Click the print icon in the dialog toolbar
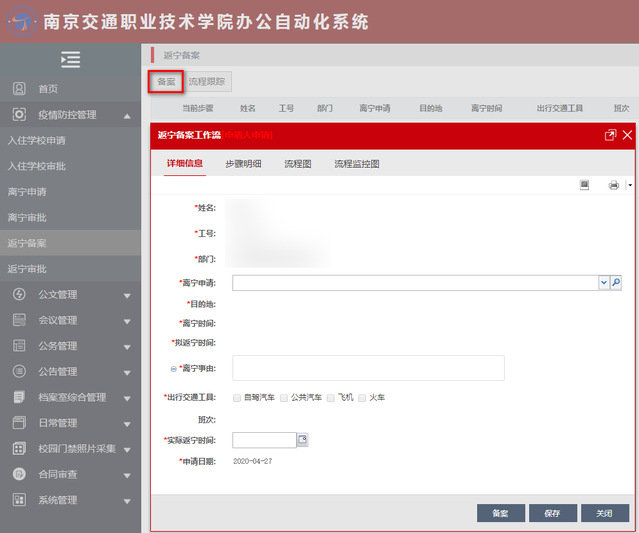The width and height of the screenshot is (639, 533). point(613,185)
